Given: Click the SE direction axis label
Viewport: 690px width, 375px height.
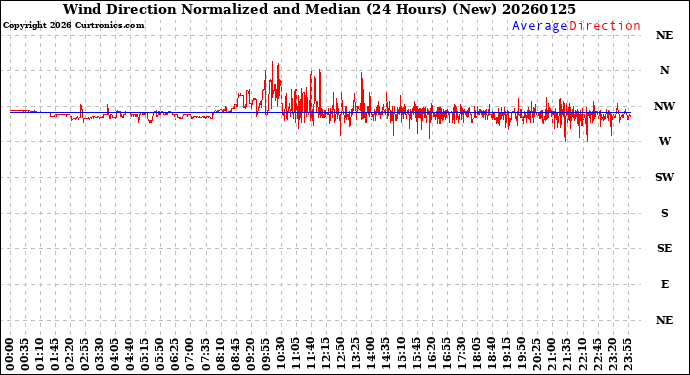Looking at the screenshot, I should pos(664,249).
